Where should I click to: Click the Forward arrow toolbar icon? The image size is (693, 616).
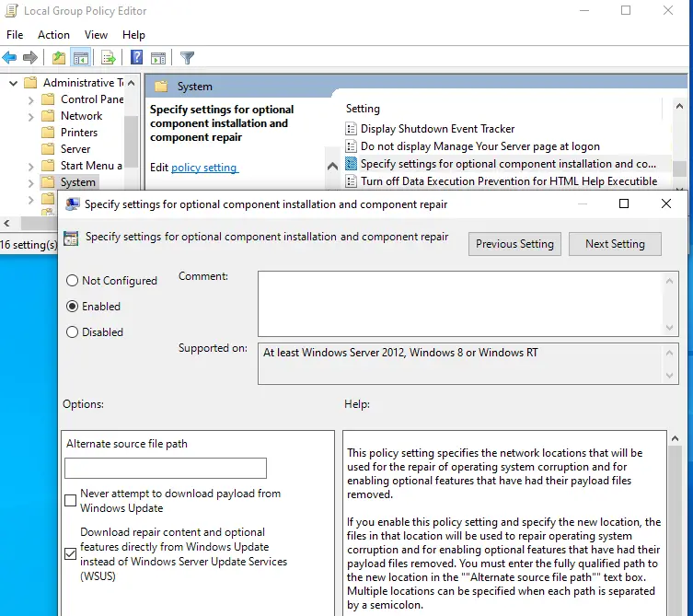(29, 58)
